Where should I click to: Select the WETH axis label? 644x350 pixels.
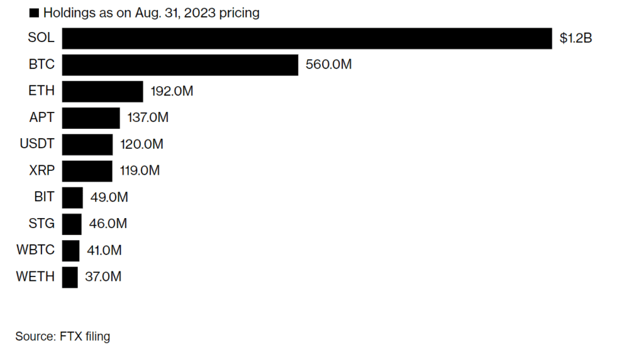pos(36,276)
